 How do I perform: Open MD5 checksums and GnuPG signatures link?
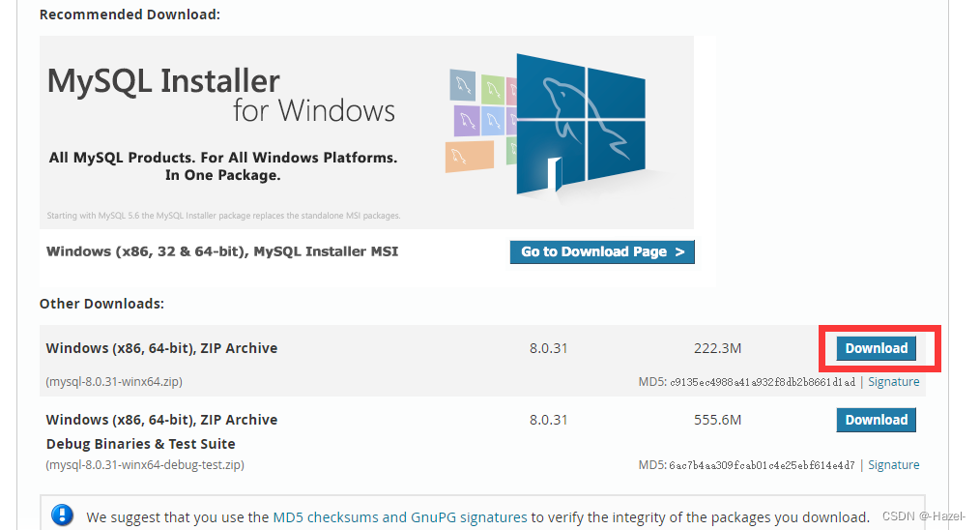click(400, 517)
